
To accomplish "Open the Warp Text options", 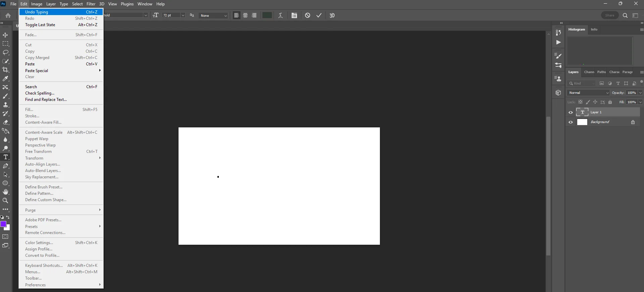I will pos(281,15).
